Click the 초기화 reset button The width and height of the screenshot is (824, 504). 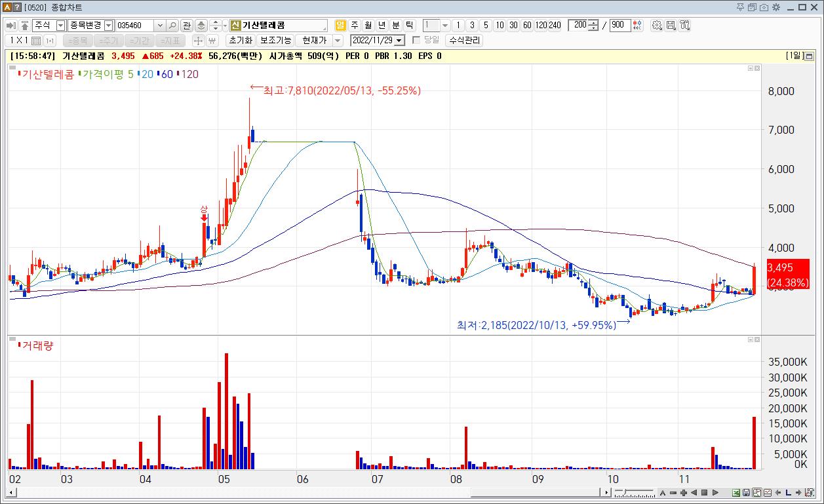click(240, 40)
